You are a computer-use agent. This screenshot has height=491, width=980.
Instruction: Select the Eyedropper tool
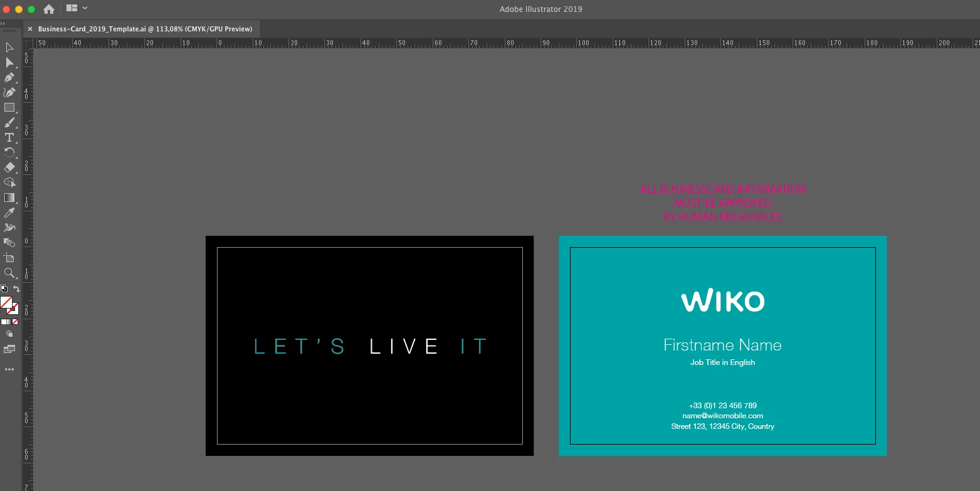click(x=9, y=213)
